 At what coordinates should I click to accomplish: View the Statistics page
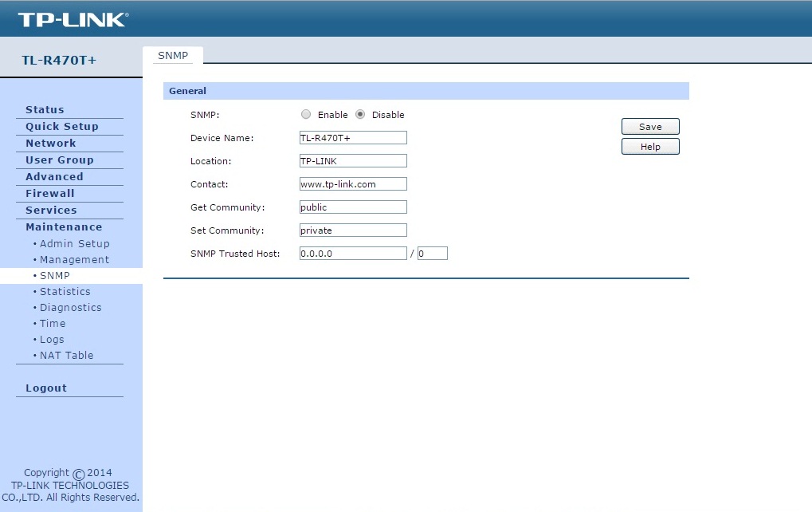(65, 292)
